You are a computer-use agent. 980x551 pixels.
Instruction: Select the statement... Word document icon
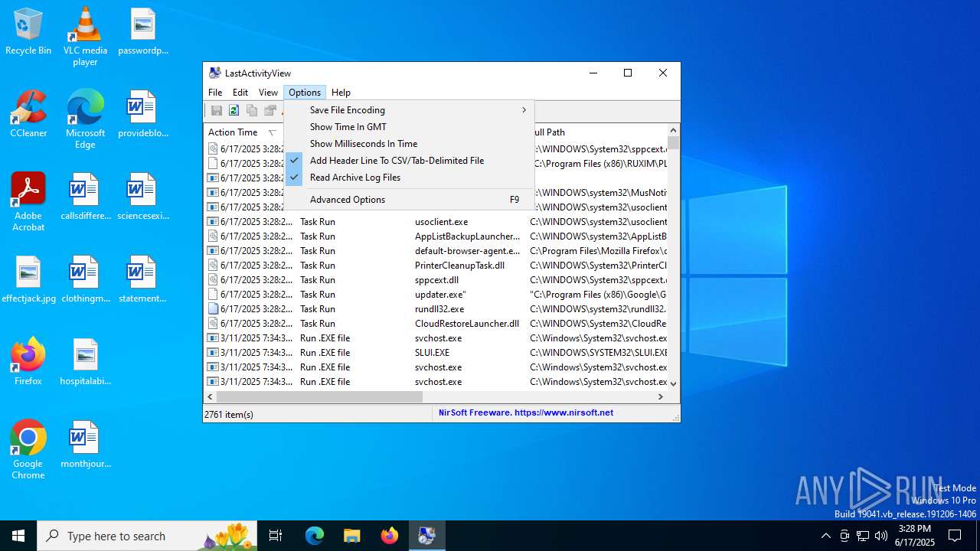click(x=142, y=279)
